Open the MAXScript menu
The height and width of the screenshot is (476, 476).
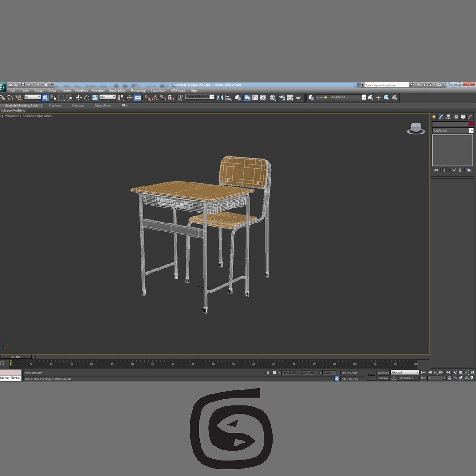(x=178, y=90)
